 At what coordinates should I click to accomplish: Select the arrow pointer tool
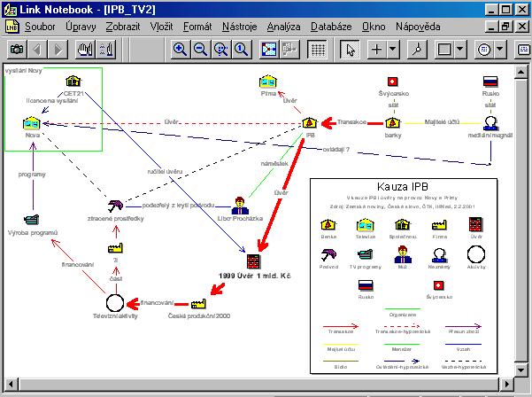[351, 50]
